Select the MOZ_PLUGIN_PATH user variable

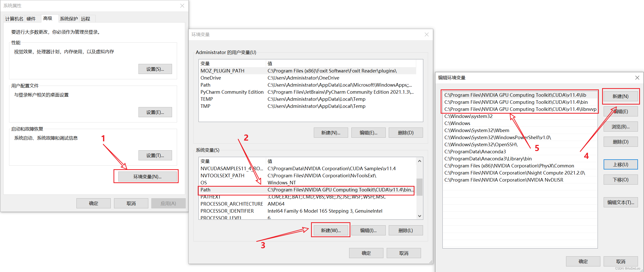click(x=222, y=71)
